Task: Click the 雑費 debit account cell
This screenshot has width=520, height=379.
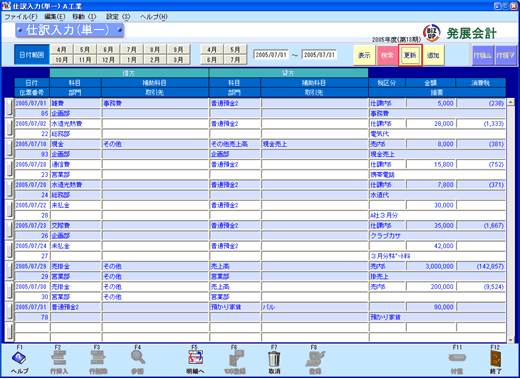Action: tap(75, 103)
